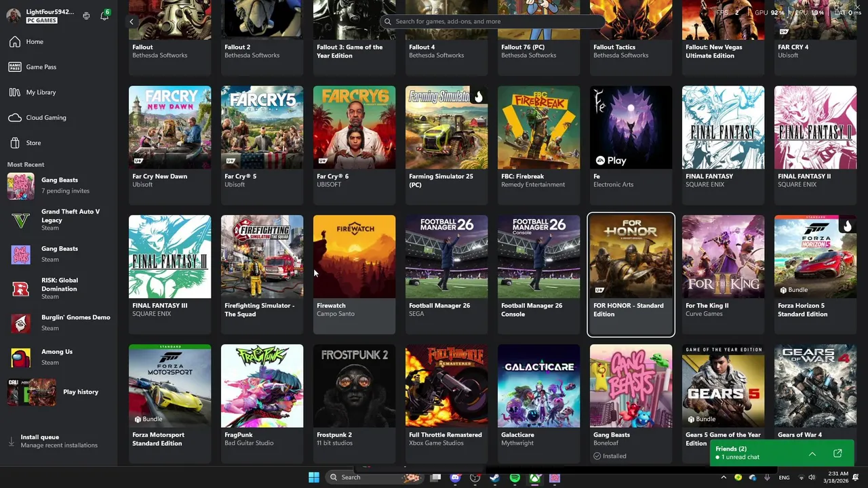Open the FINAL FANTASY tile
The width and height of the screenshot is (868, 488).
(x=723, y=145)
